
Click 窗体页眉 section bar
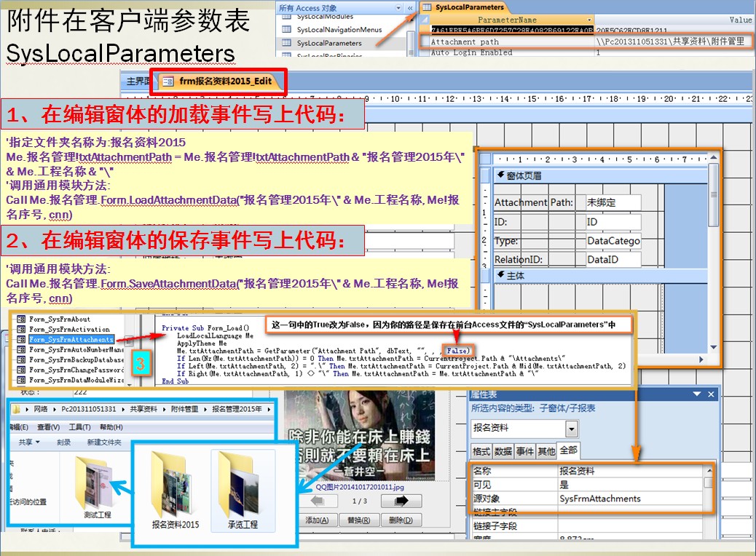[x=600, y=176]
